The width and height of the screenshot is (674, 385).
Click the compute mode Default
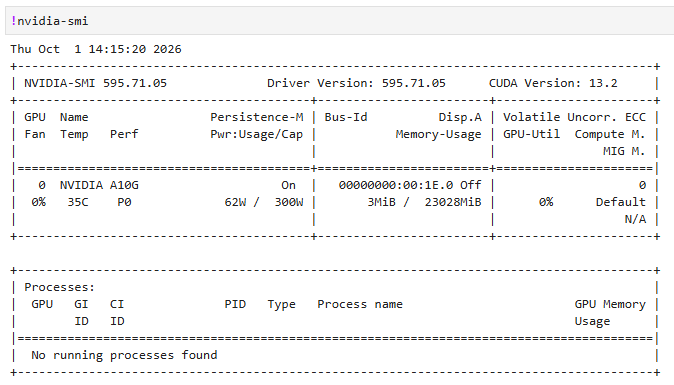621,202
